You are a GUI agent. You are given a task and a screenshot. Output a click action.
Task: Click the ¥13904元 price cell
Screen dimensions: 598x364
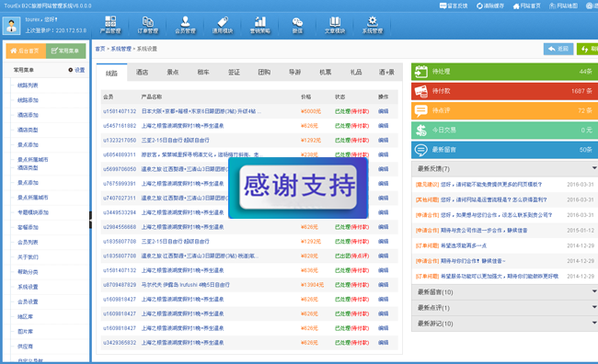point(312,285)
